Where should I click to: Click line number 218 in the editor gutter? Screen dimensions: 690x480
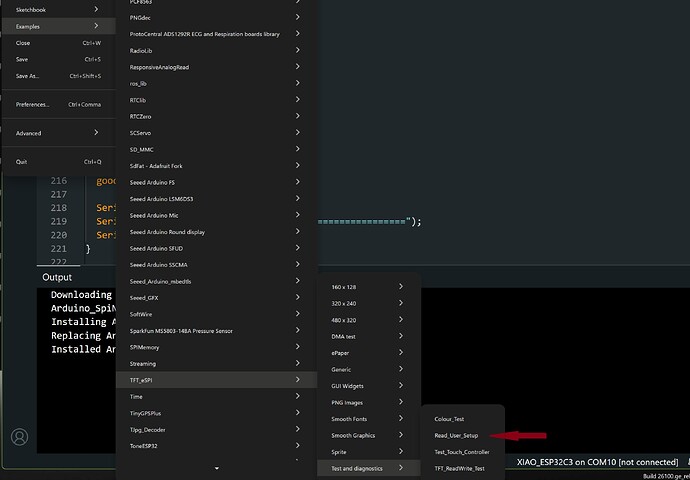(59, 208)
